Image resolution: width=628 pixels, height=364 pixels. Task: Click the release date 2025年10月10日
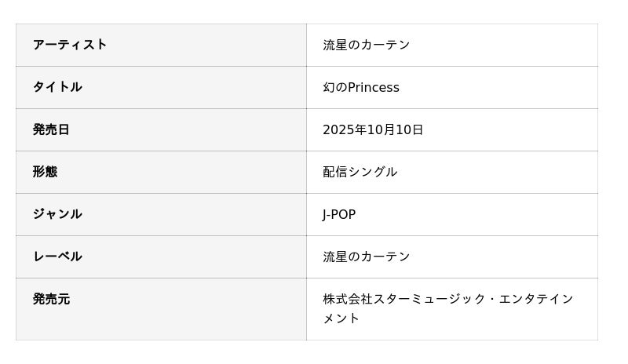[x=373, y=129]
